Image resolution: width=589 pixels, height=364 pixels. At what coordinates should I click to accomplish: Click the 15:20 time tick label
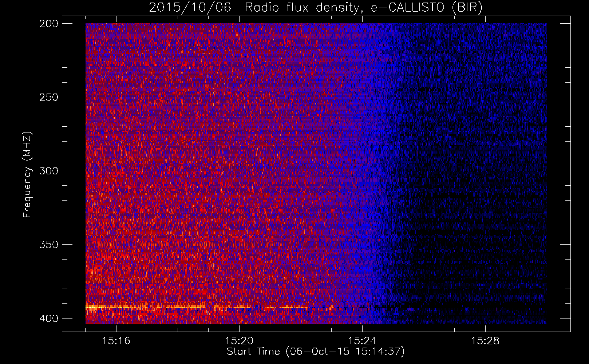coord(239,341)
